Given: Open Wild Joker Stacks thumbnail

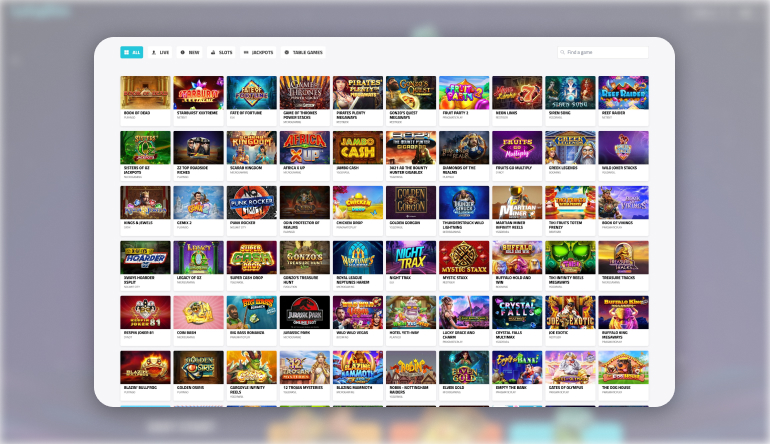Looking at the screenshot, I should (x=623, y=147).
